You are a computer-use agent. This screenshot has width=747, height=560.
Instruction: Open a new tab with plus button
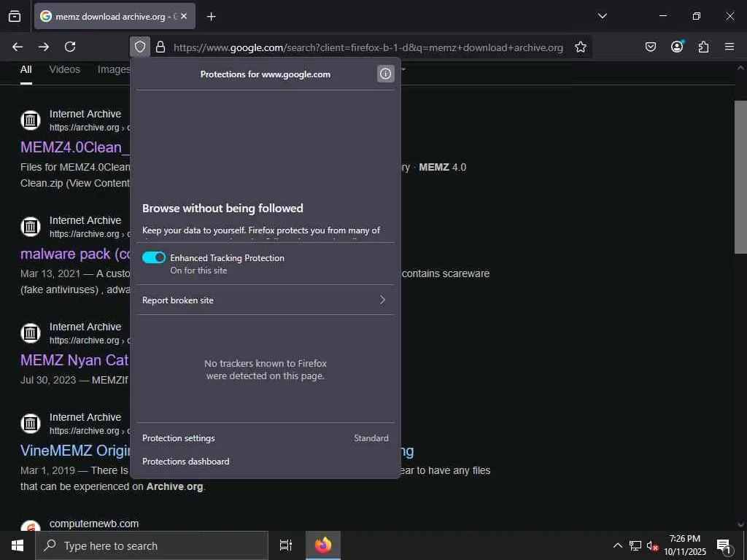(x=211, y=17)
